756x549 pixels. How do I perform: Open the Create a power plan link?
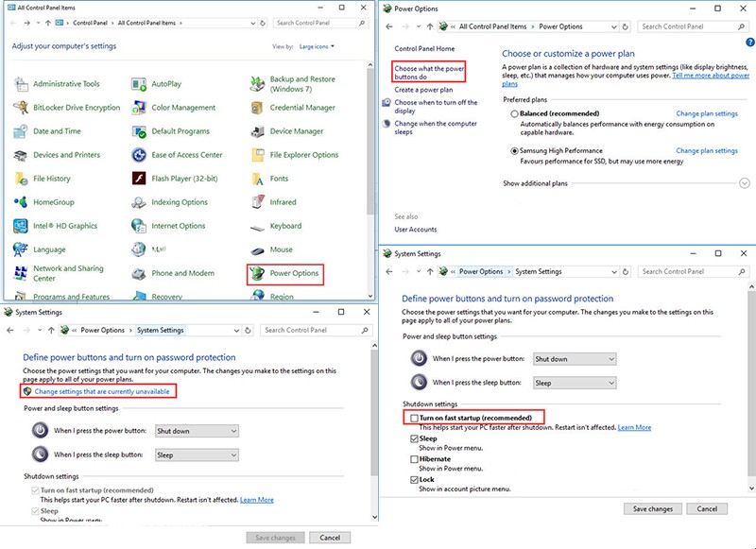[424, 90]
